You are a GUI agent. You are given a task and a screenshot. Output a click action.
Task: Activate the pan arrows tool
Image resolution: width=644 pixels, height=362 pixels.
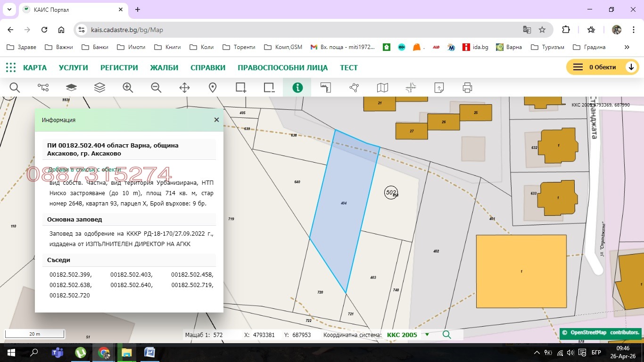click(x=184, y=88)
